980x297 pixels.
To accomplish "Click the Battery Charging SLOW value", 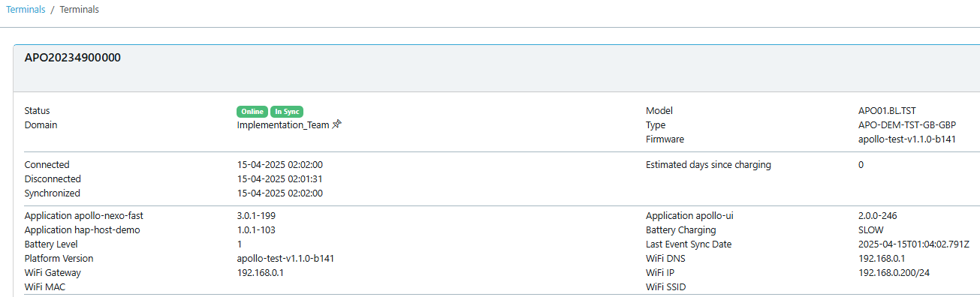I will [x=871, y=230].
